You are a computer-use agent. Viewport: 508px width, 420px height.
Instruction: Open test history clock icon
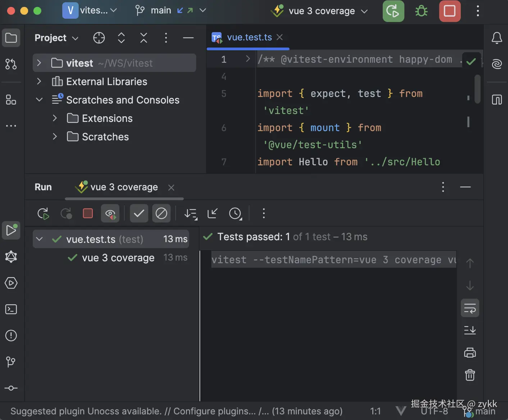tap(235, 214)
